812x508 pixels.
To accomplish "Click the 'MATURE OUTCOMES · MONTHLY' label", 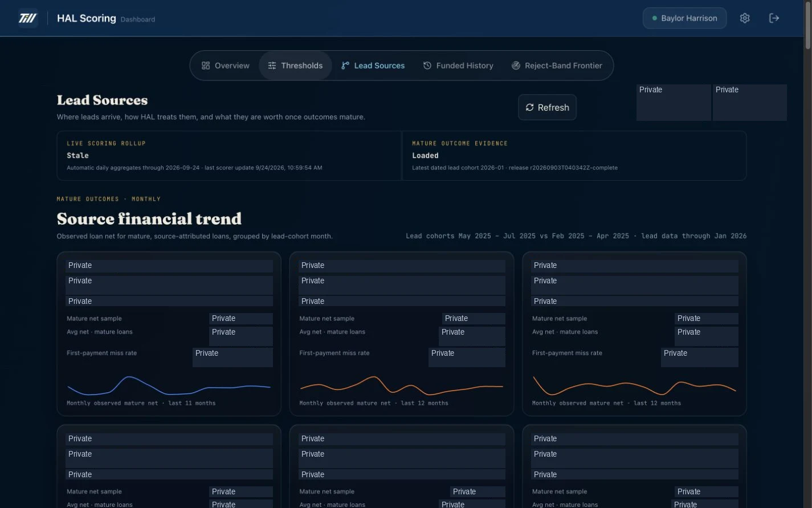I will (x=109, y=199).
